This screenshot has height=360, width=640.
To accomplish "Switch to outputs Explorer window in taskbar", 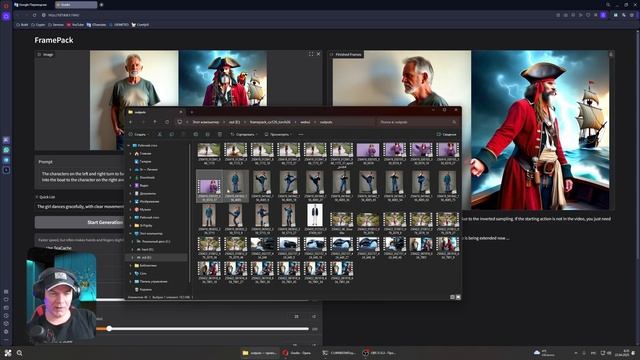I will pos(259,353).
